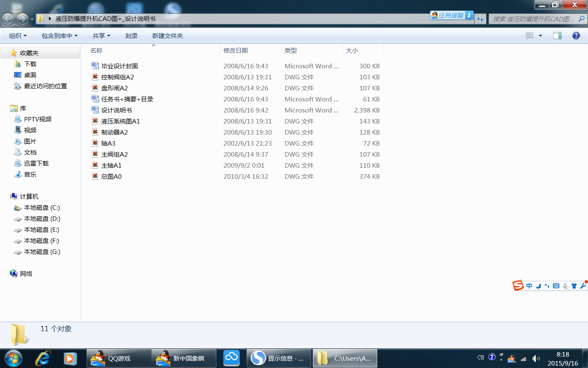Select the 控制阀组A2 DWG file icon
This screenshot has width=588, height=368.
(95, 77)
